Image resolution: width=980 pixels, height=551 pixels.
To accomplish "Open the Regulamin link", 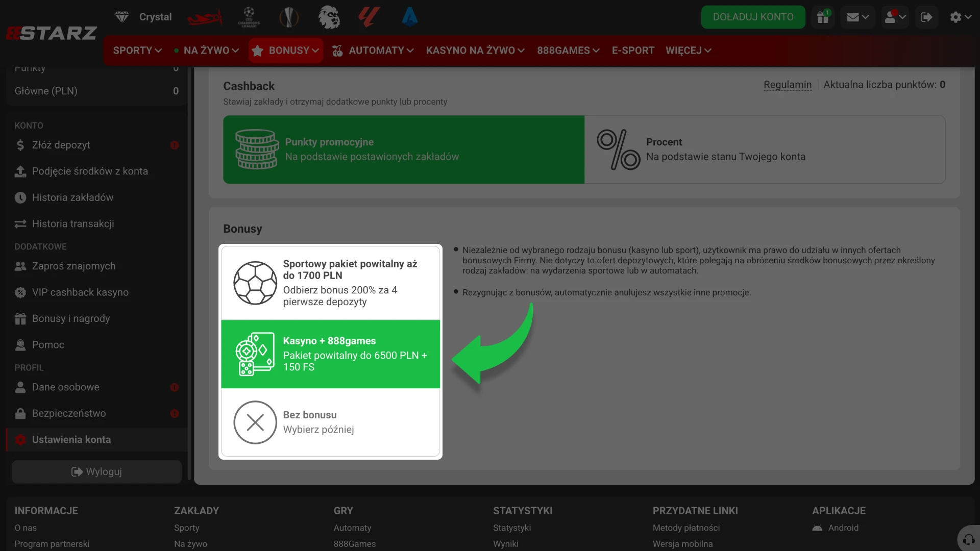I will pos(787,85).
